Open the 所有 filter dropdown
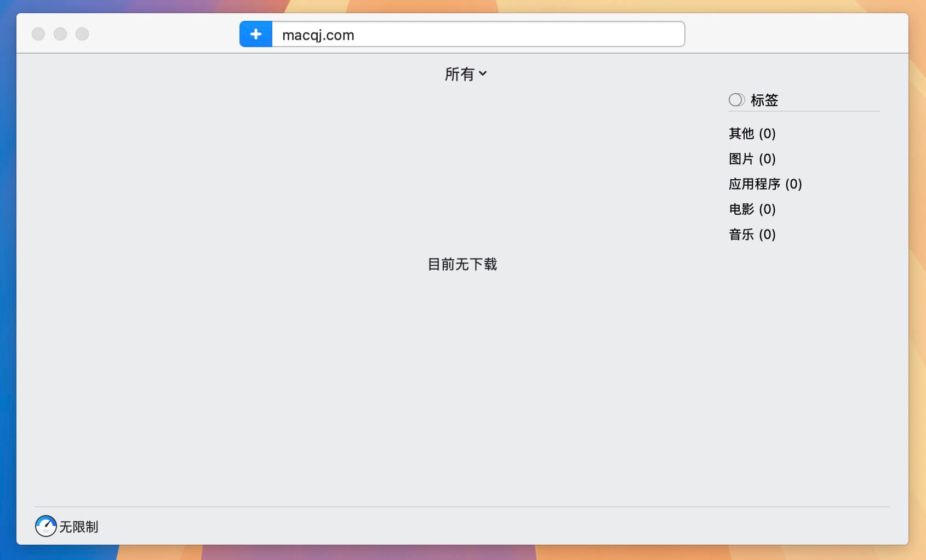Screen dimensions: 926x560 point(466,73)
